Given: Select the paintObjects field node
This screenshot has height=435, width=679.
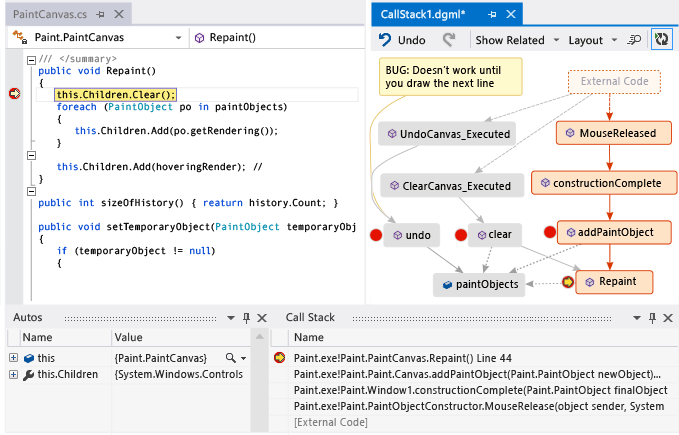Looking at the screenshot, I should 479,285.
